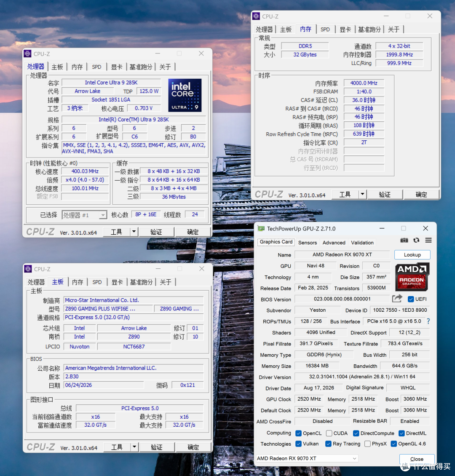Click the Driver Version field in GPU-Z

[x=362, y=377]
